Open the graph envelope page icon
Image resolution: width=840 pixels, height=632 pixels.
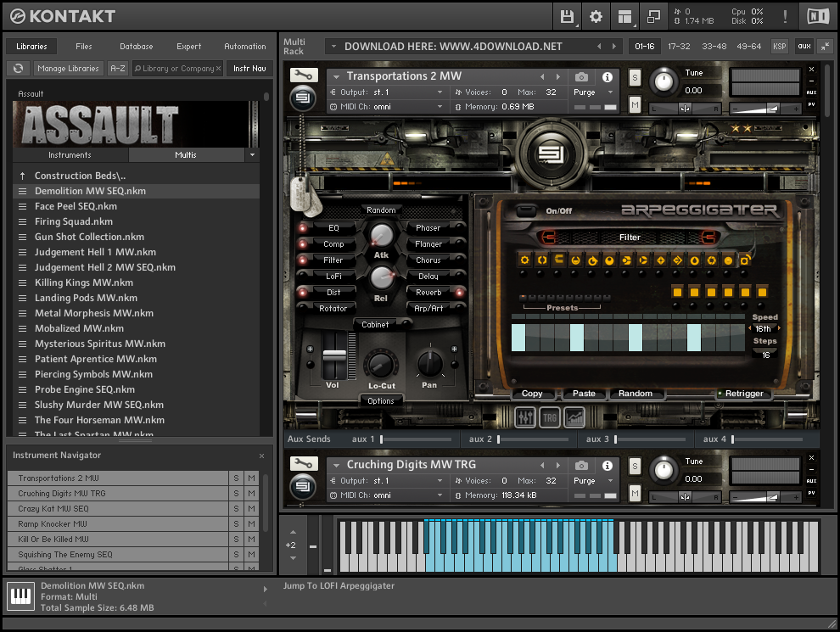coord(574,417)
